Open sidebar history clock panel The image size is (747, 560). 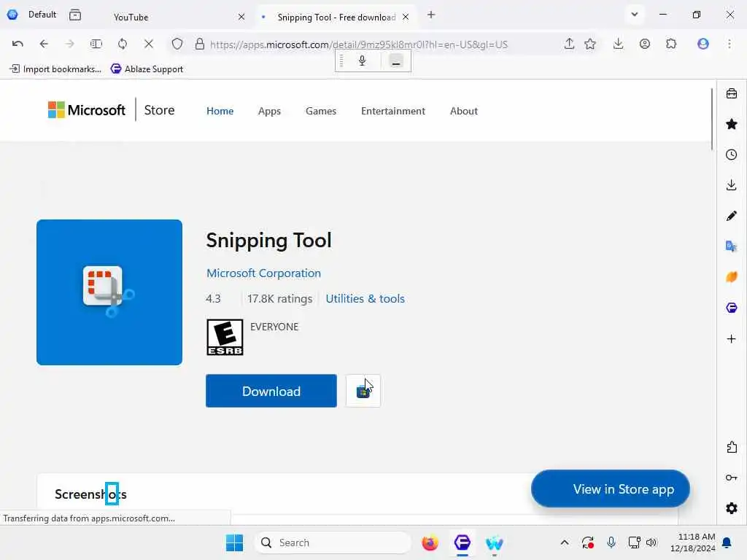click(x=731, y=155)
